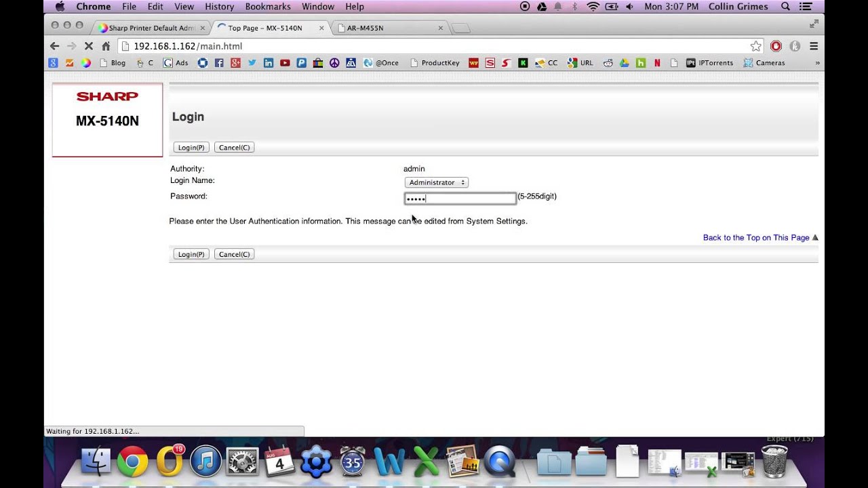868x488 pixels.
Task: Open the IPTorrents bookmark
Action: [x=710, y=63]
